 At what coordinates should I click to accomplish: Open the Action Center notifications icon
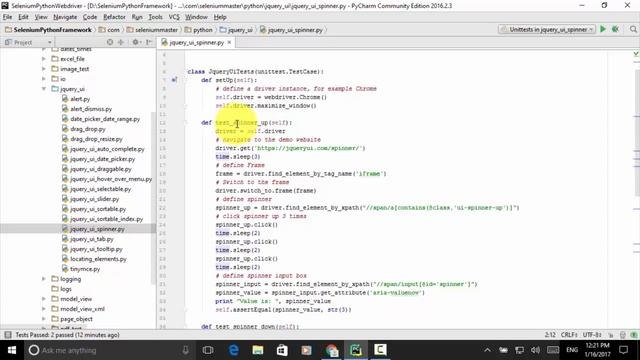tap(623, 350)
